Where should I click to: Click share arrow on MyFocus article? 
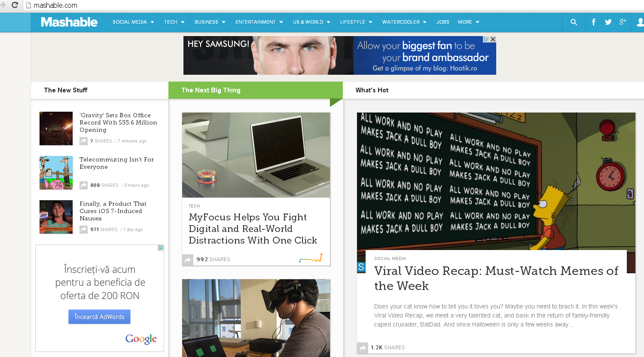[188, 259]
